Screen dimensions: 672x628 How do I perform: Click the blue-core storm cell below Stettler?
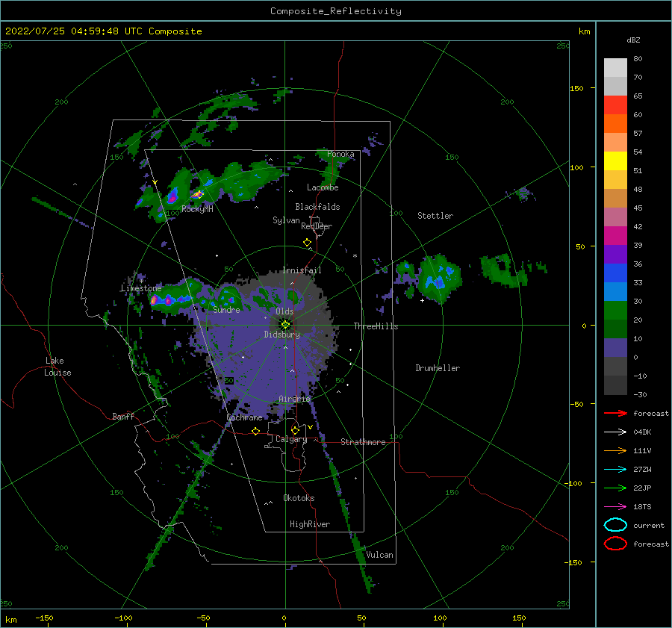point(440,278)
